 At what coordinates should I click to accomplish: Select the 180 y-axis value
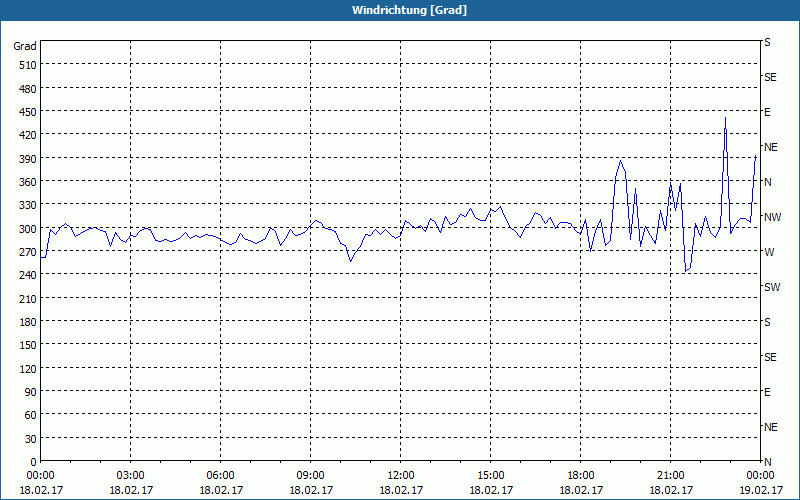[28, 322]
